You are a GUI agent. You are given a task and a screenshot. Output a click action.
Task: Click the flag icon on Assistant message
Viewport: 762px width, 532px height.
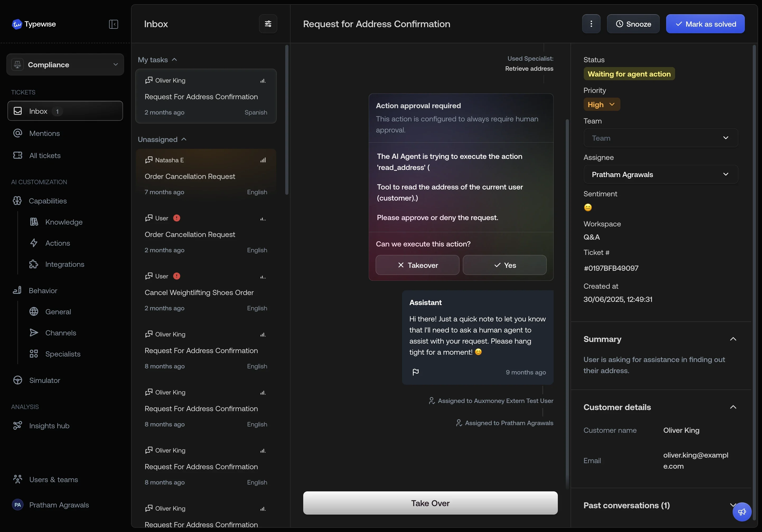(x=415, y=372)
